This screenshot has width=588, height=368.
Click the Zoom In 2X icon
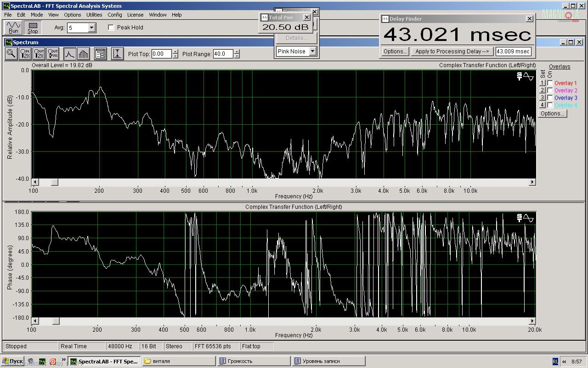pyautogui.click(x=25, y=54)
